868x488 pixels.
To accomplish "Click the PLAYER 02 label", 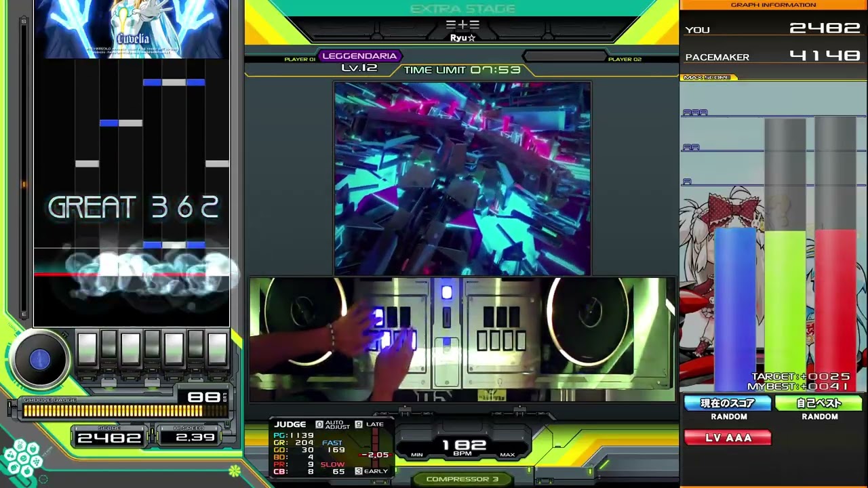I will click(625, 60).
